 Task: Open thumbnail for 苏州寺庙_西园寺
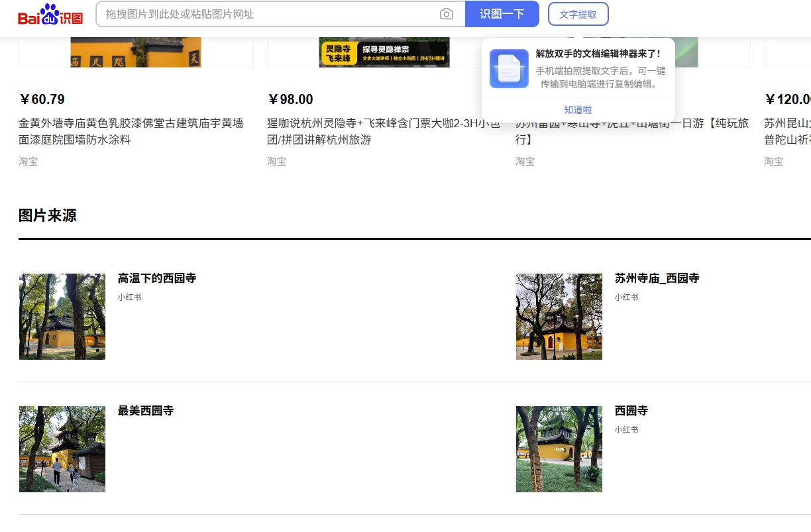coord(559,317)
